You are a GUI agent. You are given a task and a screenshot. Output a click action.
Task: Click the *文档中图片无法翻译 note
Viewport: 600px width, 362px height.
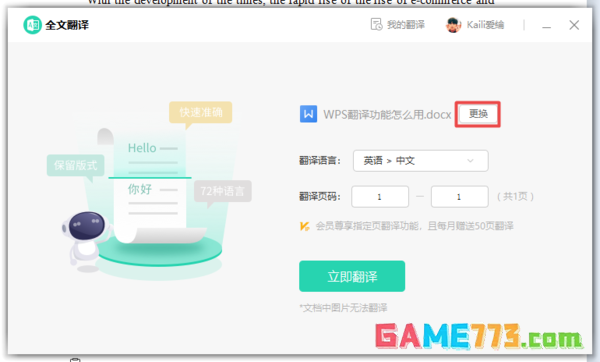pyautogui.click(x=343, y=308)
